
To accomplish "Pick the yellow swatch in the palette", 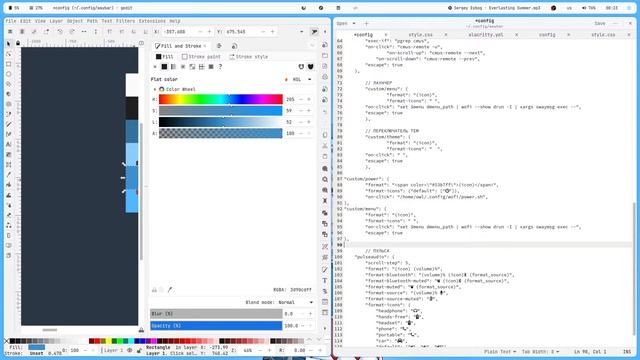I will 108,341.
